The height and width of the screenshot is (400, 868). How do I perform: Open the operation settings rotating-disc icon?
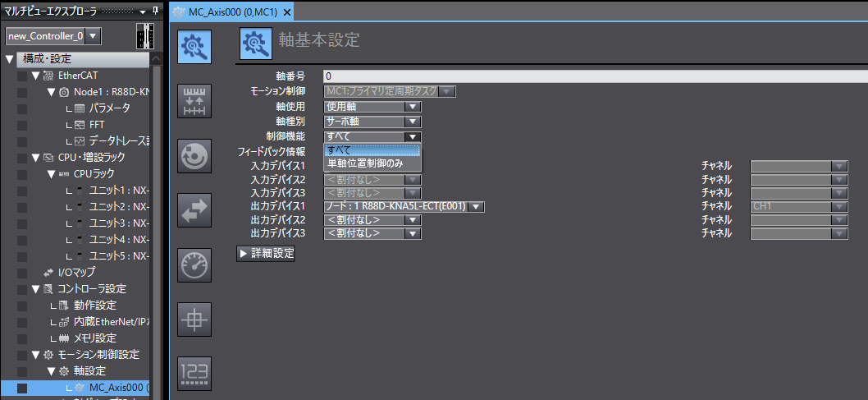tap(194, 156)
